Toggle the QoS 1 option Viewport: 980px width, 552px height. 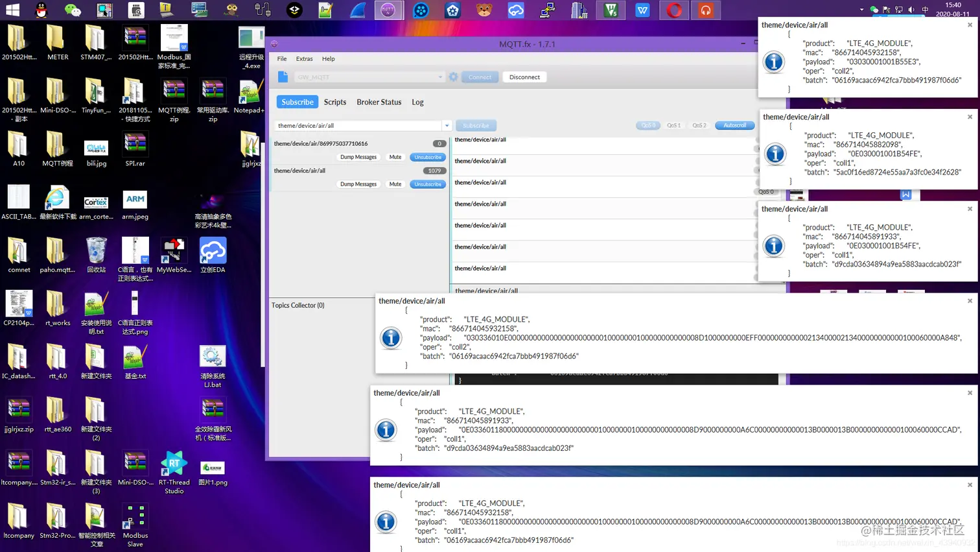pos(673,125)
